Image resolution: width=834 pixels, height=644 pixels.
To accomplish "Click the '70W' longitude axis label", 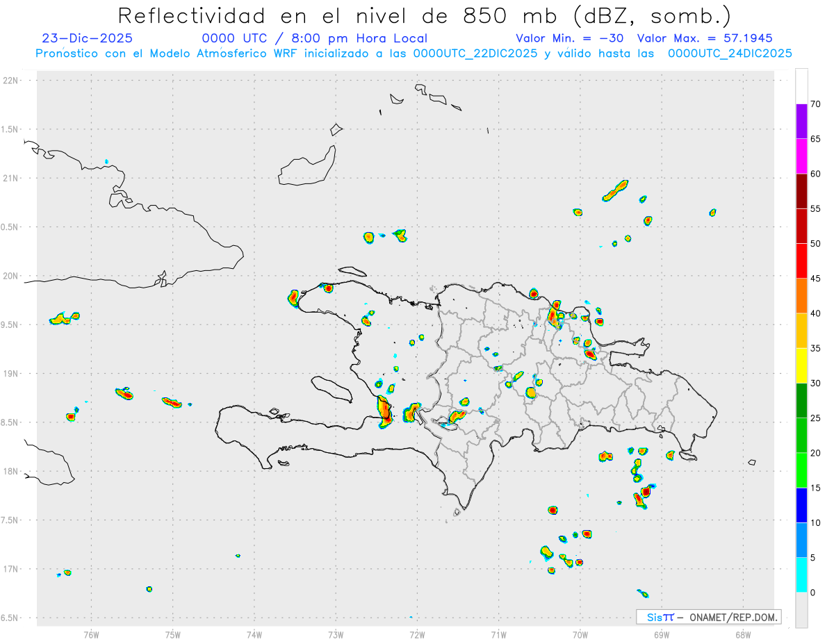I will tap(580, 634).
